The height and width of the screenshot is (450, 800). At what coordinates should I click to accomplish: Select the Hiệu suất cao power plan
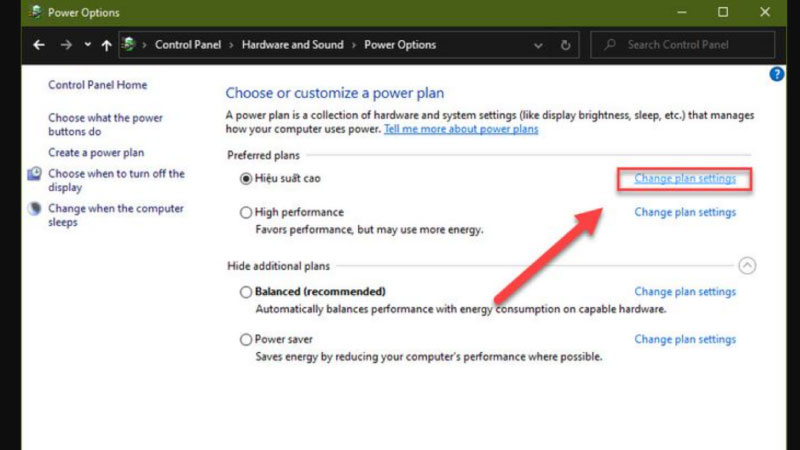coord(246,178)
